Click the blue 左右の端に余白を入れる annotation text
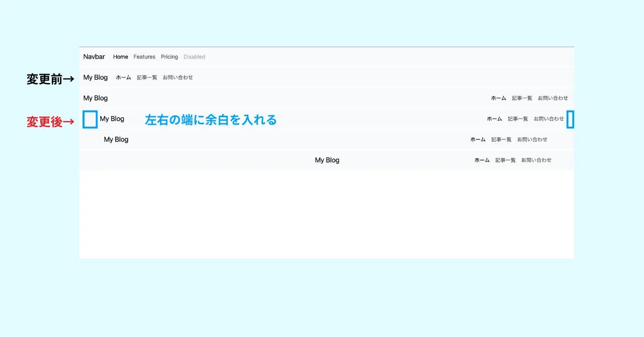This screenshot has height=337, width=644. point(211,120)
